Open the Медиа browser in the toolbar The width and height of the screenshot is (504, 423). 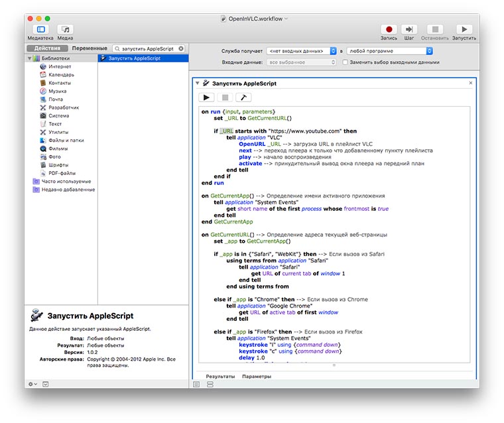tap(65, 29)
